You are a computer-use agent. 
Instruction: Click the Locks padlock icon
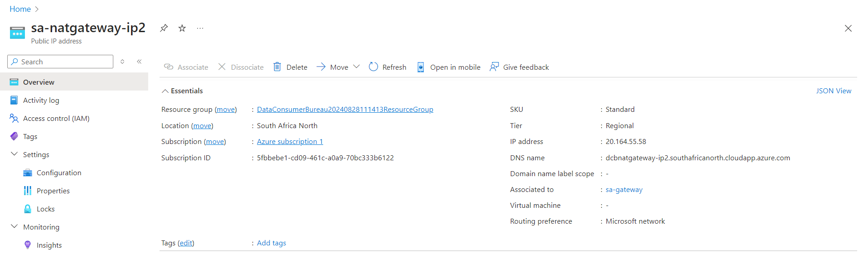(x=28, y=209)
